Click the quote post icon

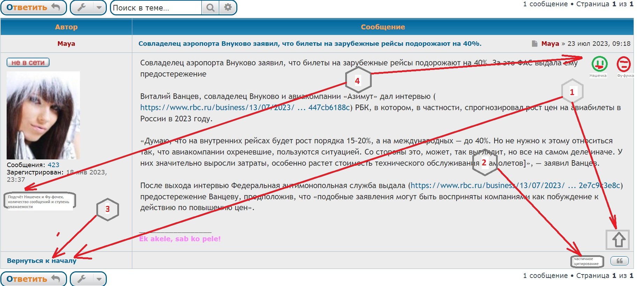click(620, 261)
